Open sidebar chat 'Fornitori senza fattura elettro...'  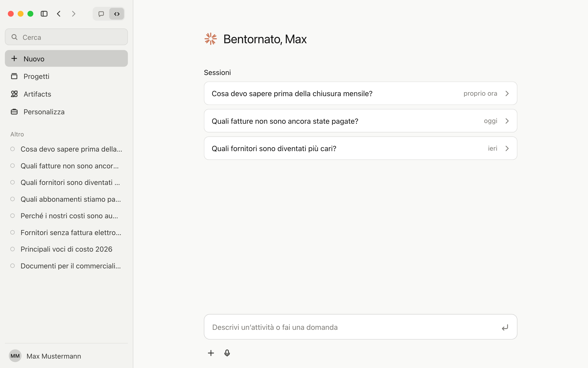pyautogui.click(x=66, y=233)
